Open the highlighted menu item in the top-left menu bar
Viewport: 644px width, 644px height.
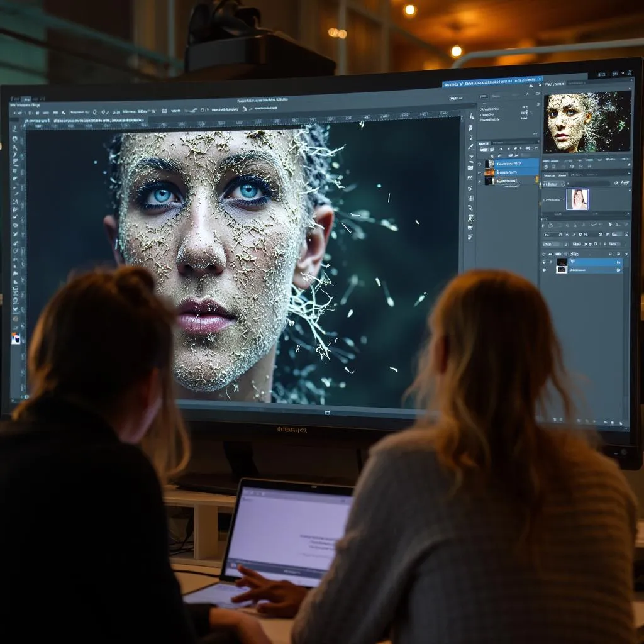tap(25, 99)
